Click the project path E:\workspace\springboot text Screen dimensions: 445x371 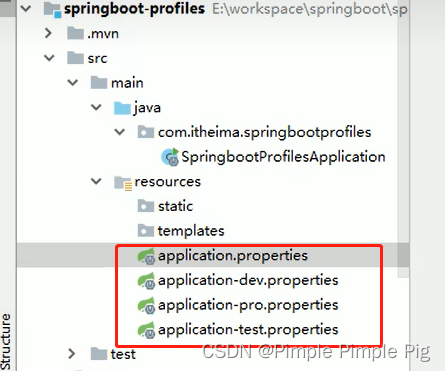pos(310,9)
